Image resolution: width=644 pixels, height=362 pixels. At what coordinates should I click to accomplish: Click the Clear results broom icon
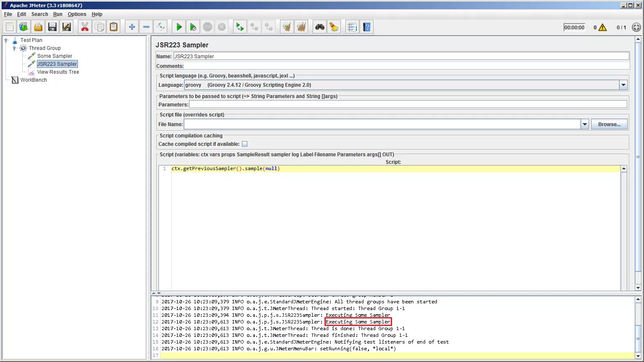point(287,27)
